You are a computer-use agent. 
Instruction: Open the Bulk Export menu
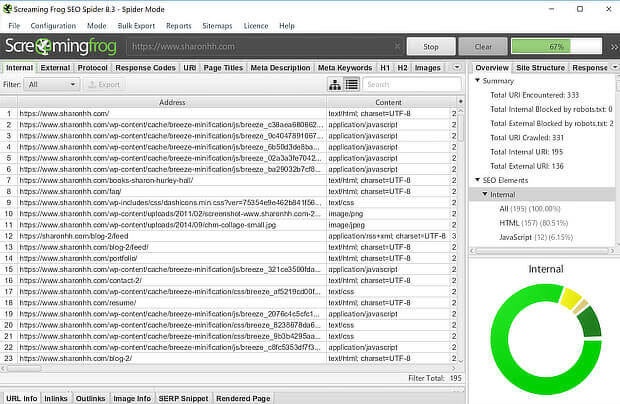pyautogui.click(x=136, y=26)
